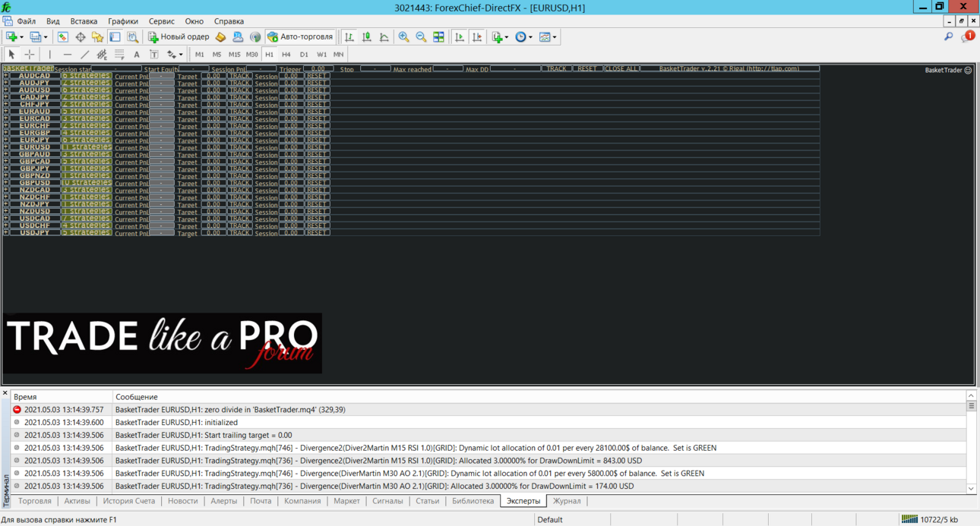Expand the AUDCAD row plus sign
This screenshot has width=980, height=526.
pyautogui.click(x=6, y=76)
